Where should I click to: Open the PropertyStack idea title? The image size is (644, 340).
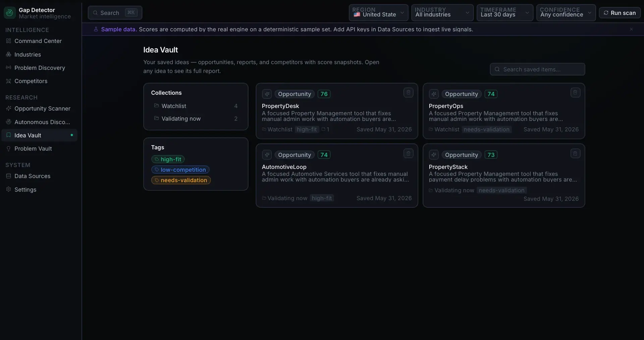coord(448,167)
